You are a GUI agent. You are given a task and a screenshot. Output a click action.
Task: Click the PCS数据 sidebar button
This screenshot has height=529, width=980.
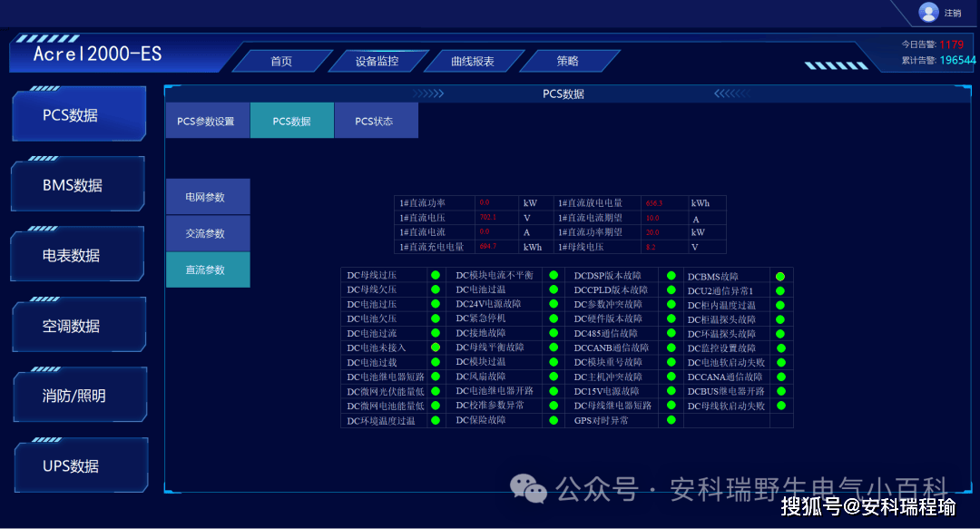click(x=79, y=115)
